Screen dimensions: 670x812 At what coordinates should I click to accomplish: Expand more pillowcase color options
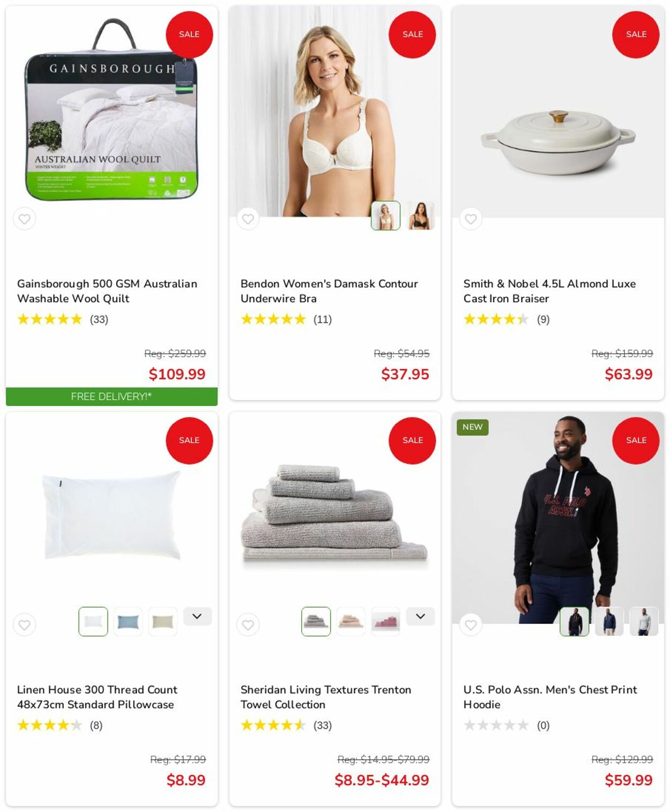tap(197, 616)
